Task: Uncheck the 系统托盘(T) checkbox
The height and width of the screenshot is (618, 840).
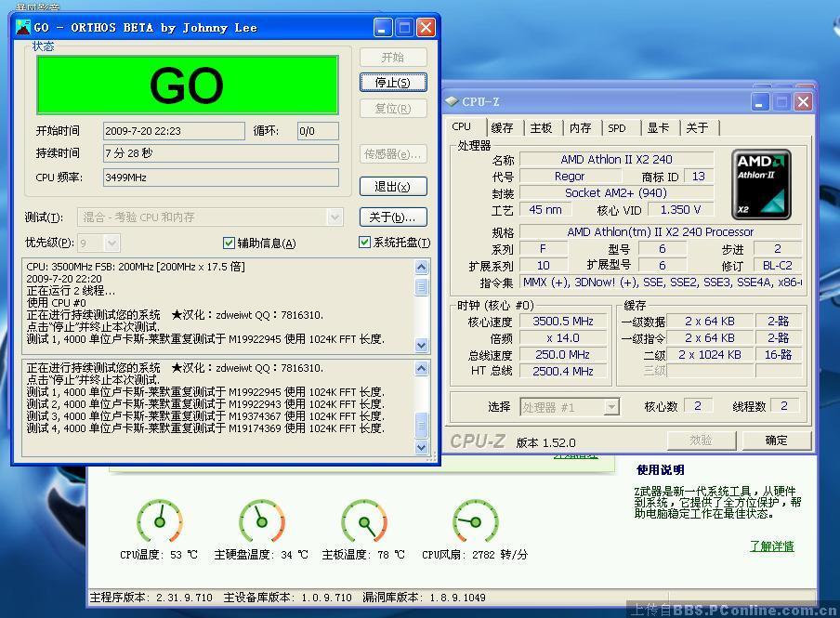Action: point(365,243)
